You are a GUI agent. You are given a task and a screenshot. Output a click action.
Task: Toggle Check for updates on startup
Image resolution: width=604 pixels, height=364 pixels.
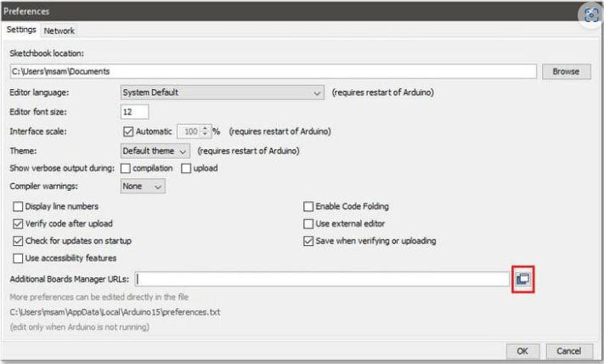pos(18,241)
